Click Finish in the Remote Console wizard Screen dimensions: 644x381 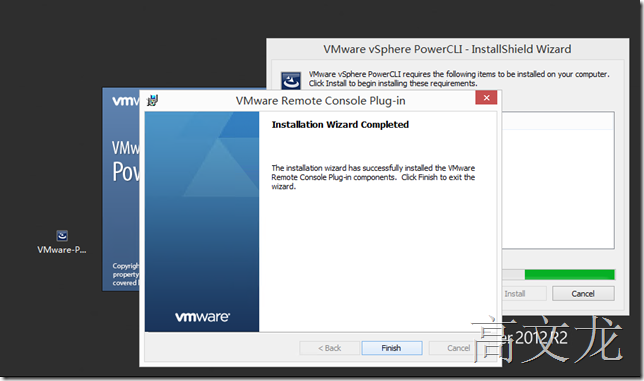pyautogui.click(x=391, y=348)
